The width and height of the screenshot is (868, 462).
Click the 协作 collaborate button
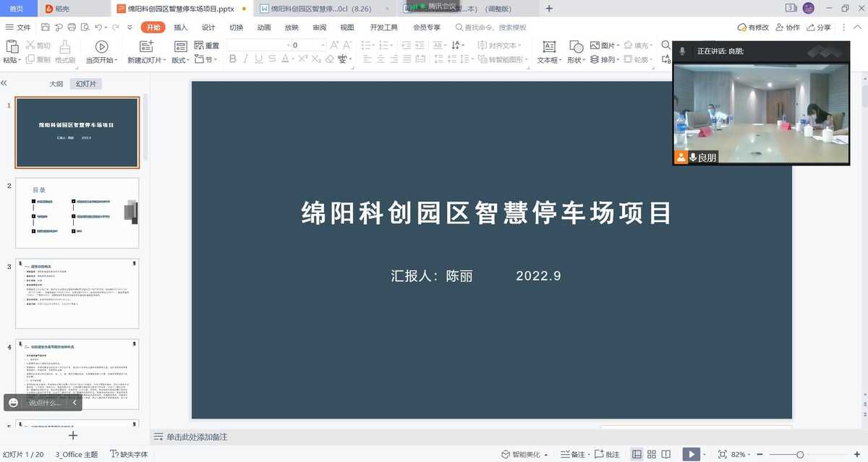tap(788, 27)
